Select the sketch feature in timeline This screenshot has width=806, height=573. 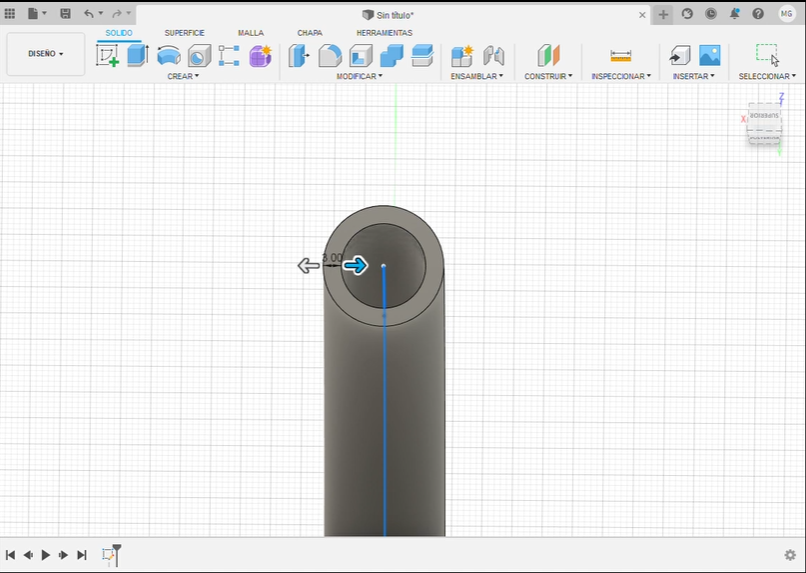click(108, 555)
